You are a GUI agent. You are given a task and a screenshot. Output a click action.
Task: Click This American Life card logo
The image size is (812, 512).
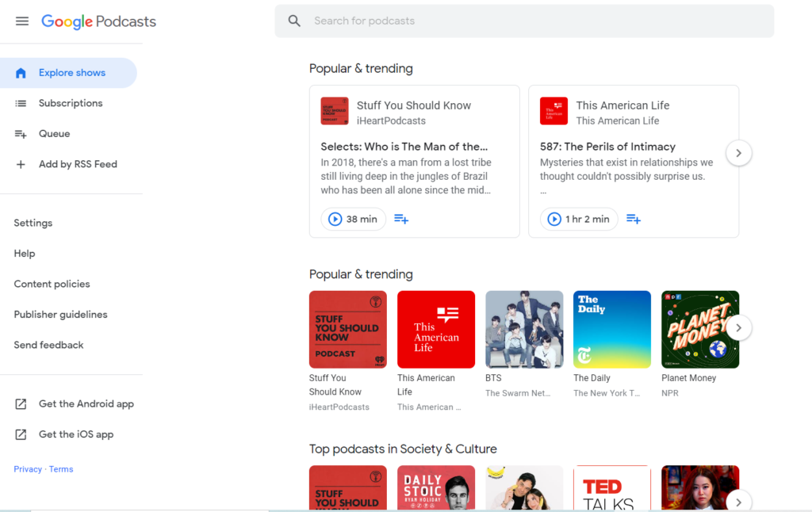(x=553, y=111)
